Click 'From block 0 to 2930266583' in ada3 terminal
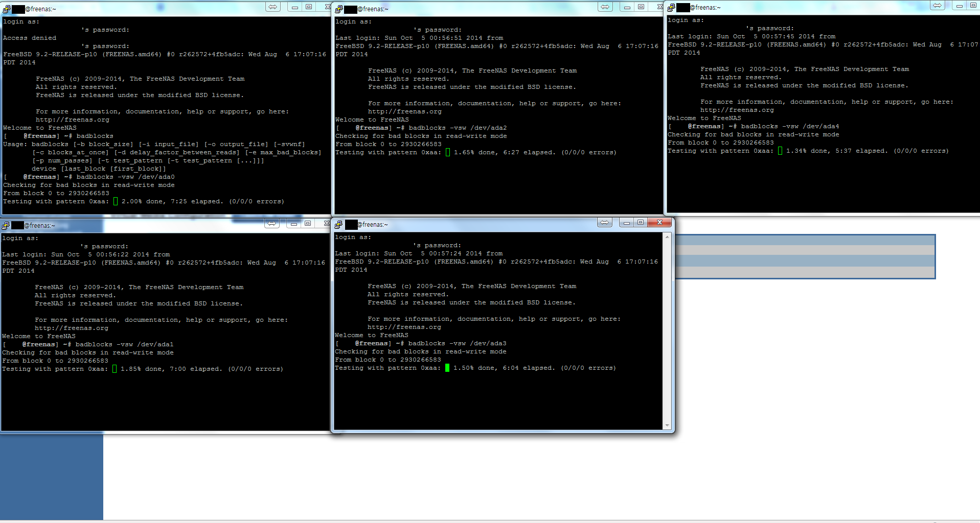 tap(388, 360)
